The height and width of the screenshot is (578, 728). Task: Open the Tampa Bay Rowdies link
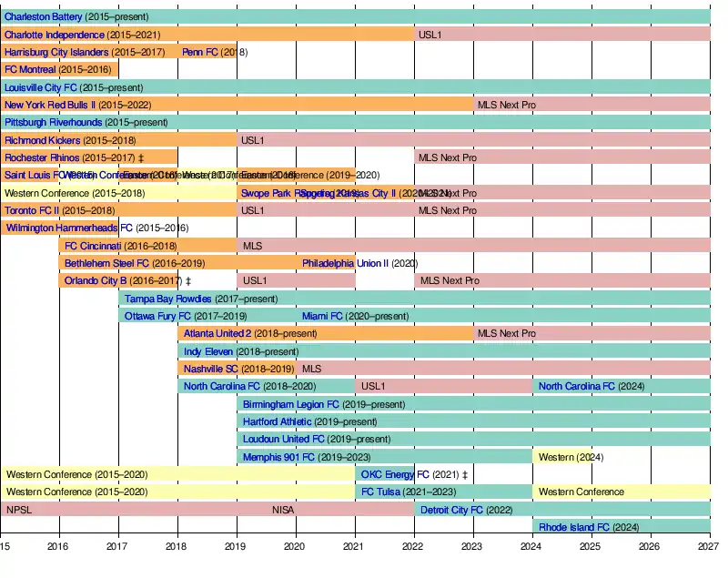[167, 299]
